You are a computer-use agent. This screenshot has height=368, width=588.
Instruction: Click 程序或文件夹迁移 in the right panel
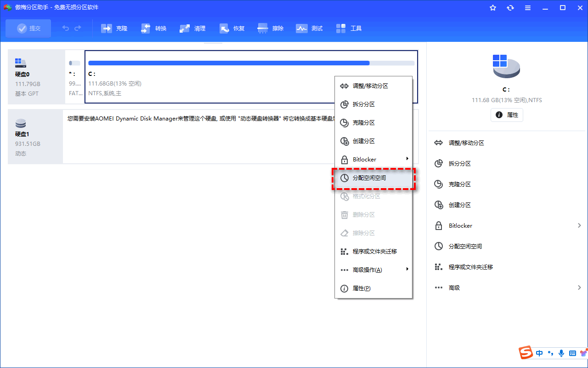point(471,267)
